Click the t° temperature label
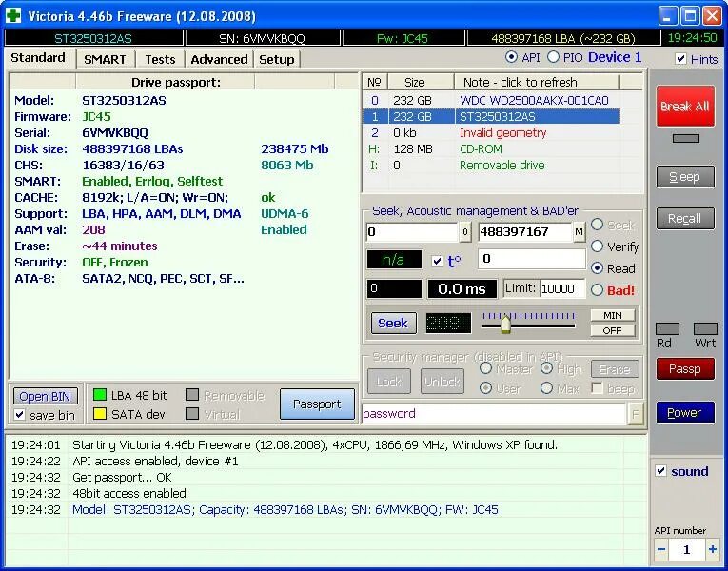The image size is (728, 571). pos(454,261)
